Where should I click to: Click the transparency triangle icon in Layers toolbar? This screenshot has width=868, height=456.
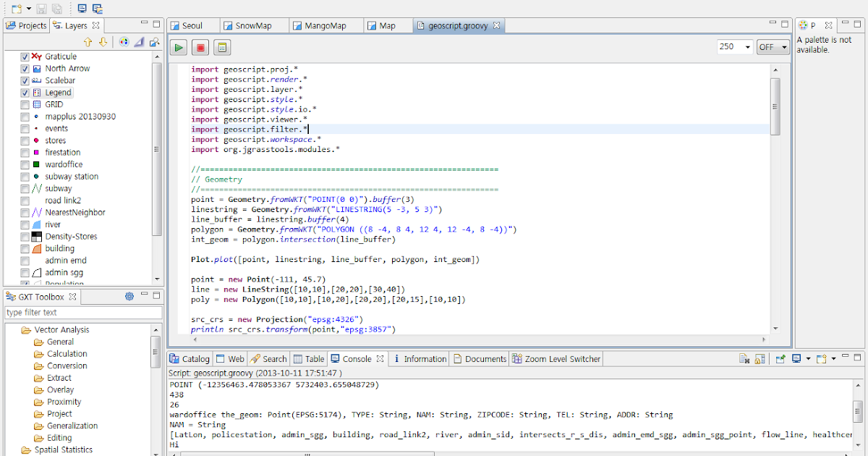(x=139, y=42)
